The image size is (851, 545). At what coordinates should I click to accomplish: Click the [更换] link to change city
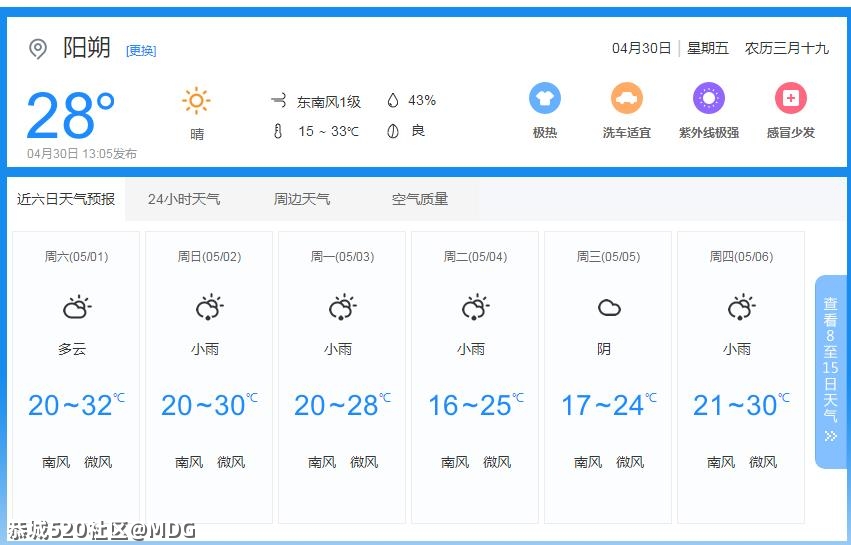(141, 50)
